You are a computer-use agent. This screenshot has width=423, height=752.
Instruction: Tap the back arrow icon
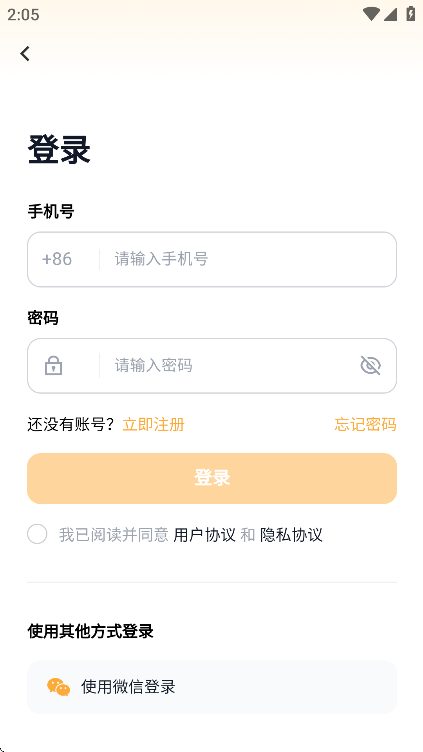pyautogui.click(x=25, y=53)
